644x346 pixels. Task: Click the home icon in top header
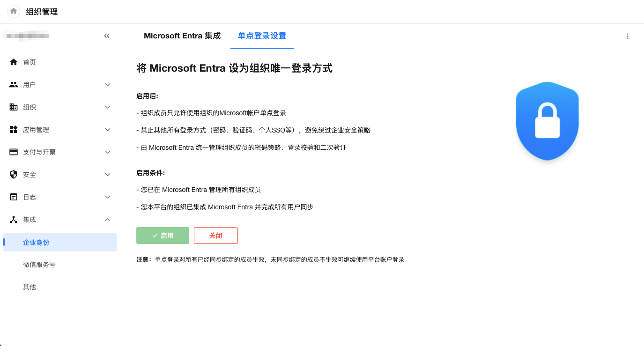point(14,11)
